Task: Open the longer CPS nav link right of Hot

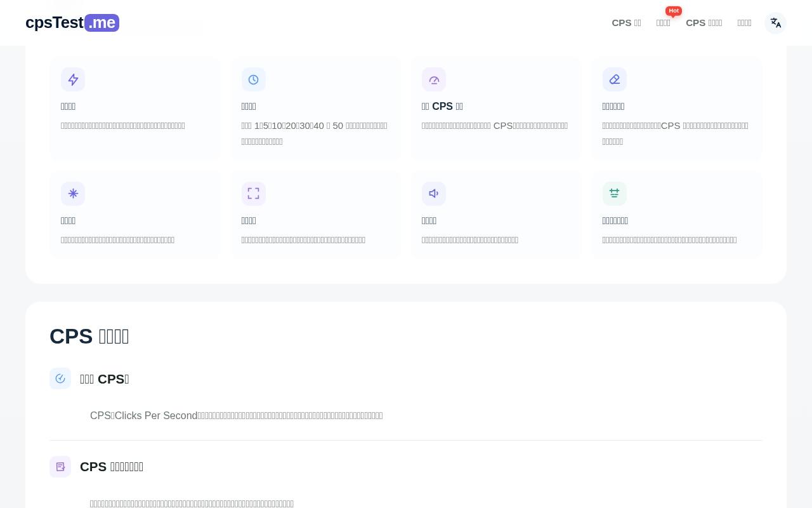Action: pyautogui.click(x=704, y=23)
